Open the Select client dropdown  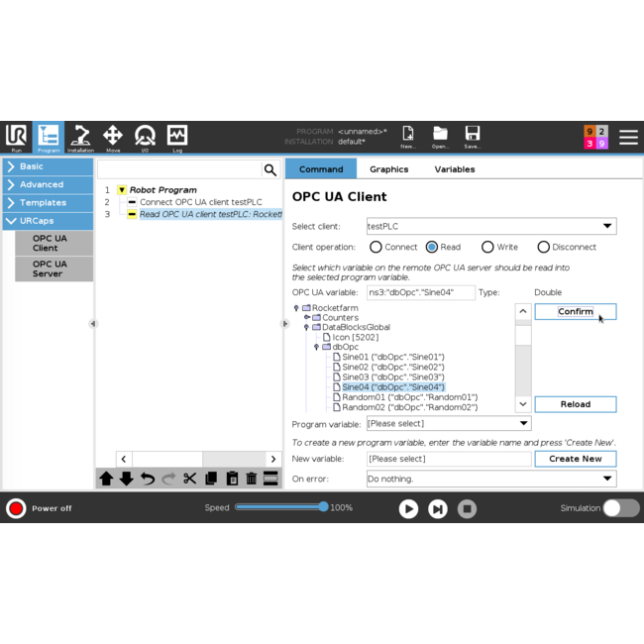click(x=490, y=226)
